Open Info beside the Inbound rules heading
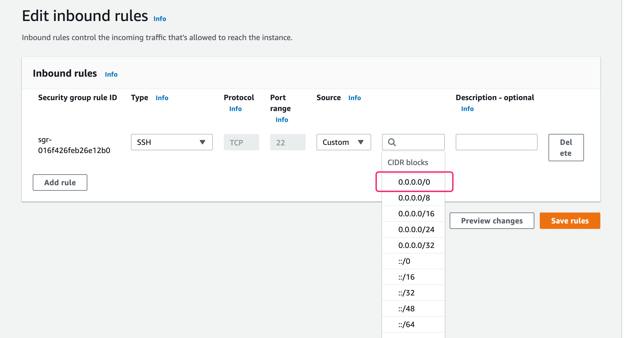644x338 pixels. pyautogui.click(x=111, y=74)
